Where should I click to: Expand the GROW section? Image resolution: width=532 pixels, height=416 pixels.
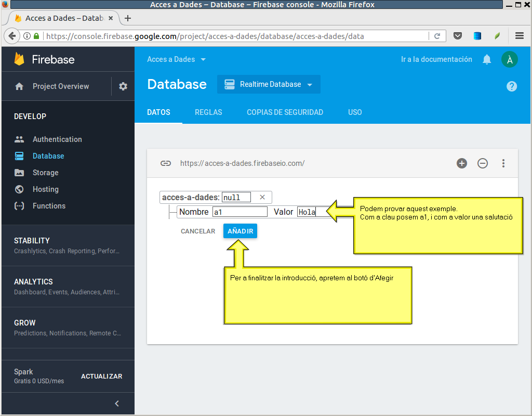click(x=68, y=328)
